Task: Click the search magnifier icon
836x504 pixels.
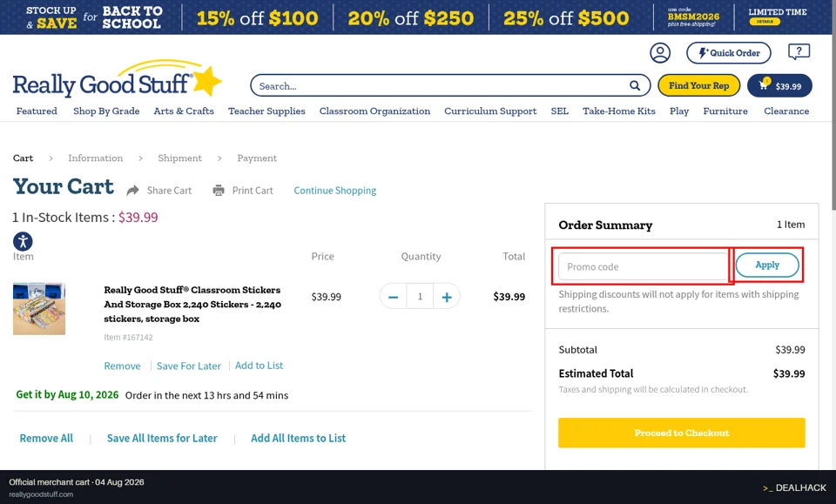Action: [x=635, y=85]
